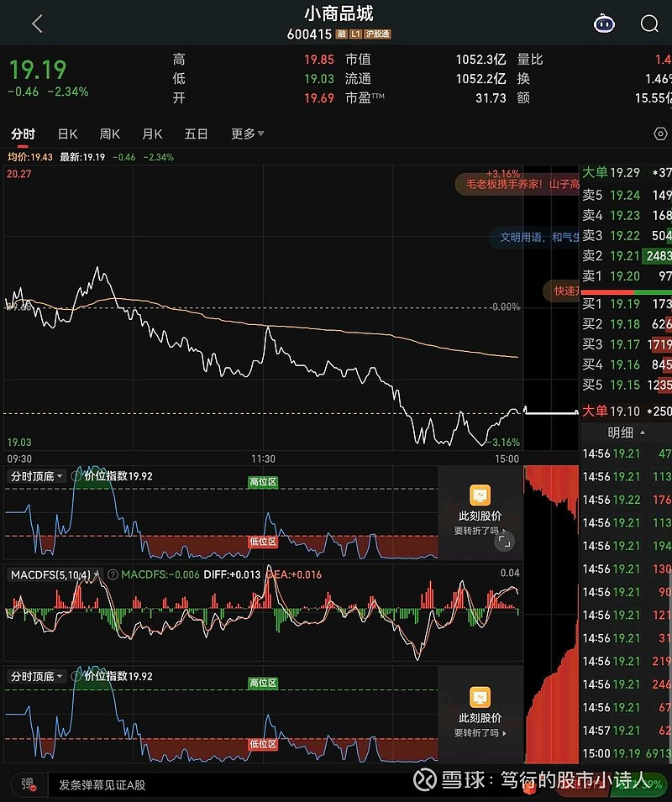
Task: Open the first 分时顶底 indicator dropdown
Action: 36,476
